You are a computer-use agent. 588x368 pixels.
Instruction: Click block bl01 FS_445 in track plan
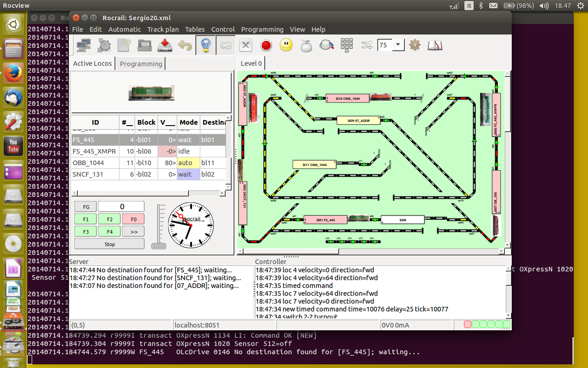[325, 219]
